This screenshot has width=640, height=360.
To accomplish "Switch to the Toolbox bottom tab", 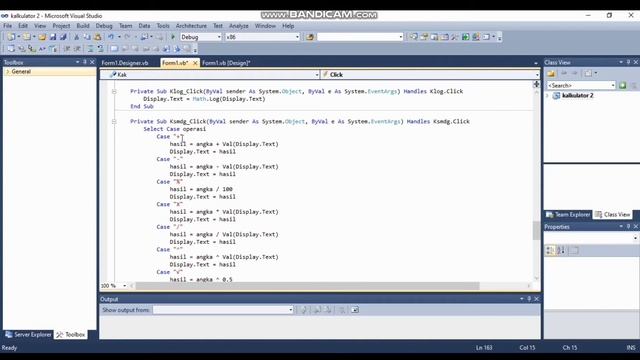I will point(71,335).
